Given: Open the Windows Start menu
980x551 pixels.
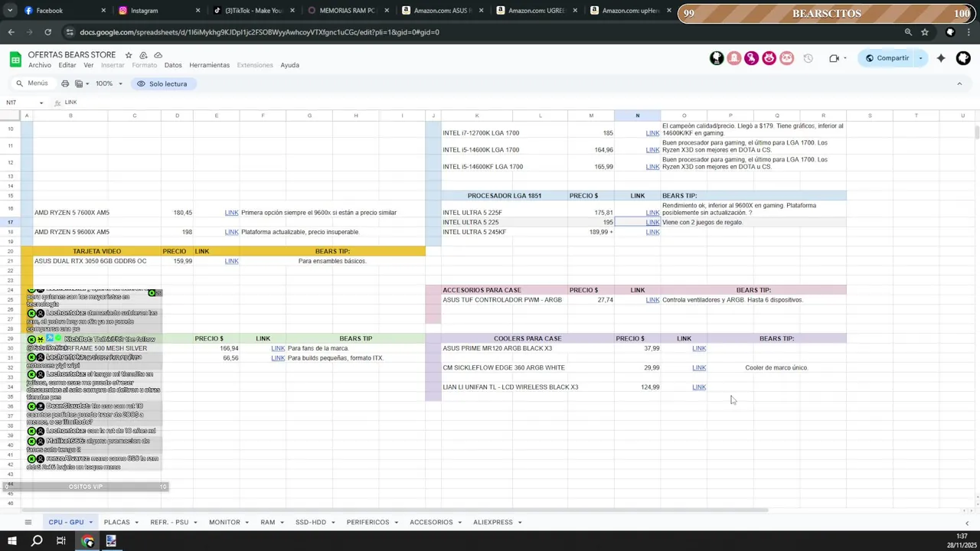Looking at the screenshot, I should 12,541.
